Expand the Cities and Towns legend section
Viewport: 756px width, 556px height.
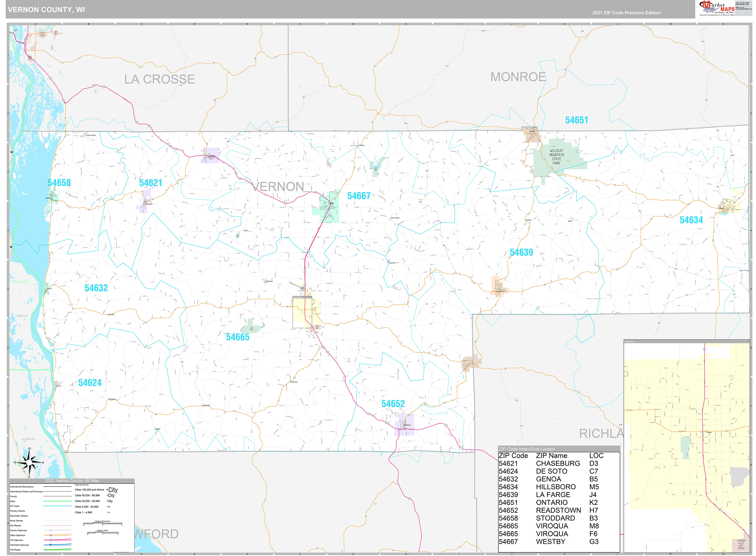pos(82,485)
